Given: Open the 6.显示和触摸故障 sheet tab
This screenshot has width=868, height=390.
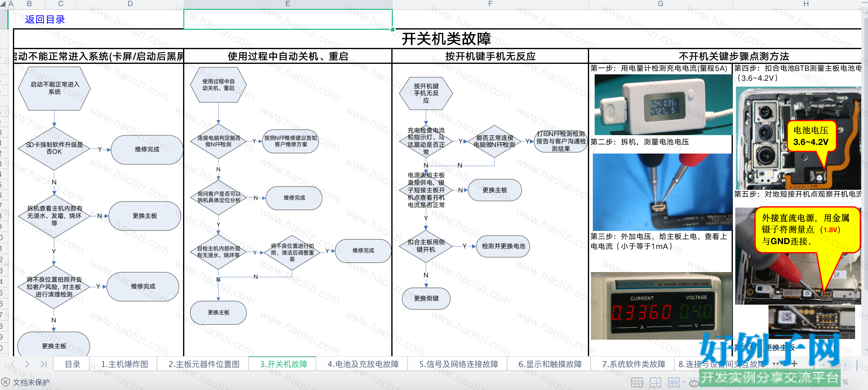Looking at the screenshot, I should (550, 364).
